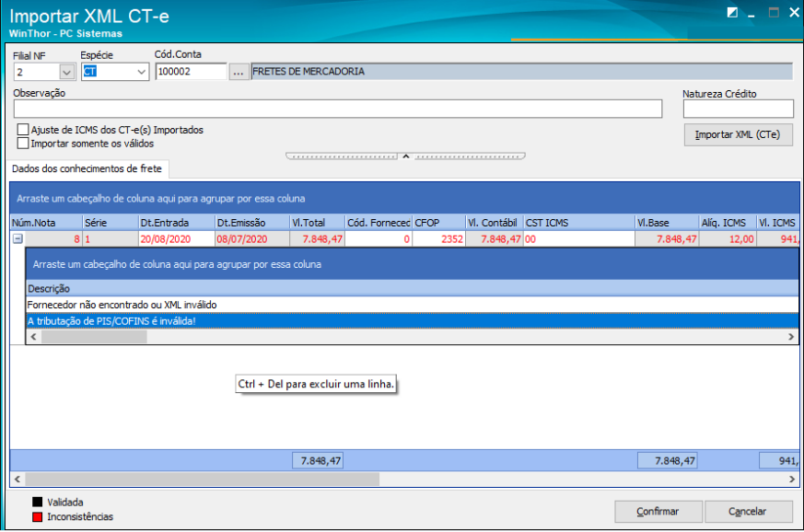Click main grid horizontal scrollbar thumb

[x=202, y=479]
